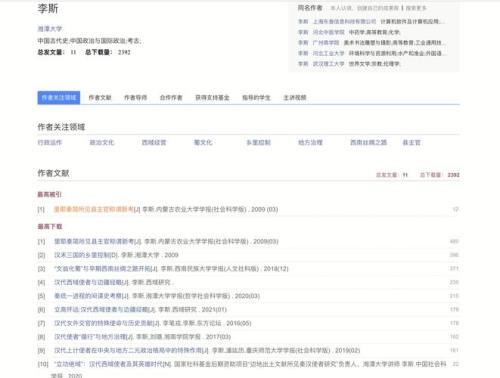
Task: Open 汉代上计使者 article from 重庆师范大学学报
Action: pos(128,351)
